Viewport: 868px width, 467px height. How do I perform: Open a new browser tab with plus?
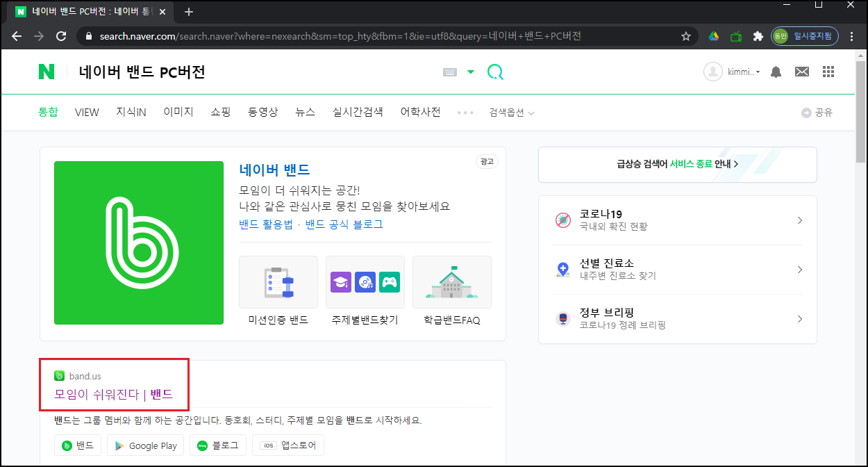click(x=189, y=12)
